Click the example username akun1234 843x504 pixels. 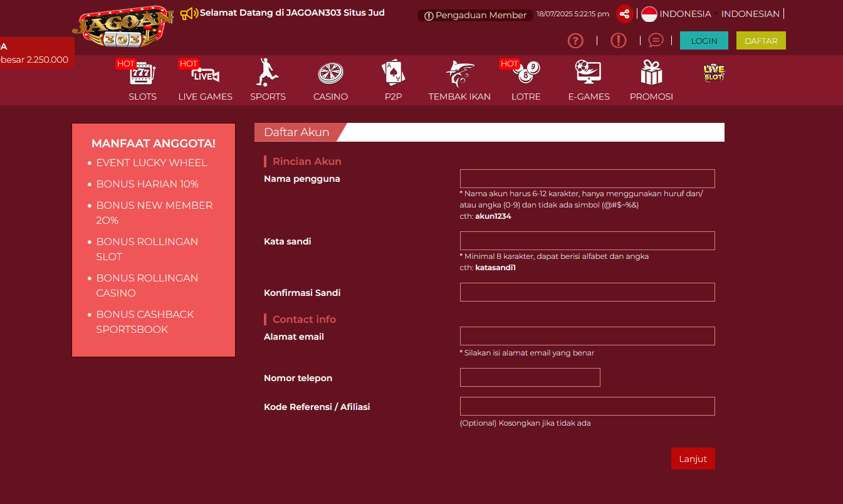pyautogui.click(x=493, y=216)
